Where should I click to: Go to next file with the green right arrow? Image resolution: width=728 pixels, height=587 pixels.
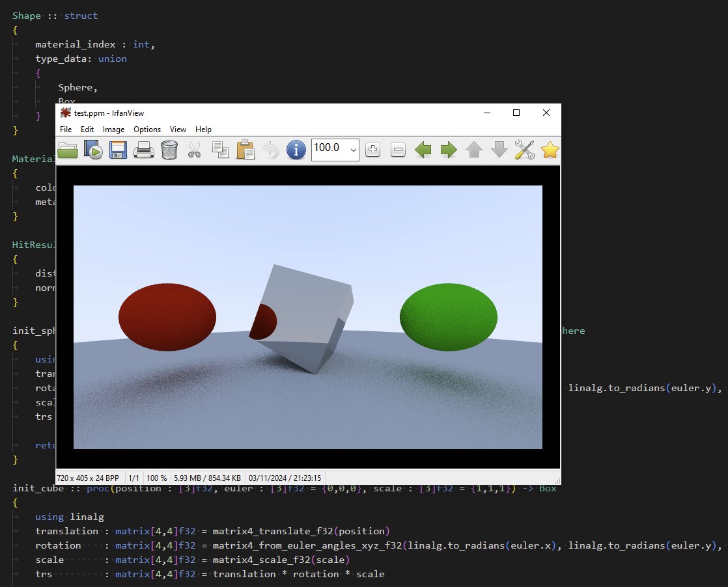click(x=449, y=150)
